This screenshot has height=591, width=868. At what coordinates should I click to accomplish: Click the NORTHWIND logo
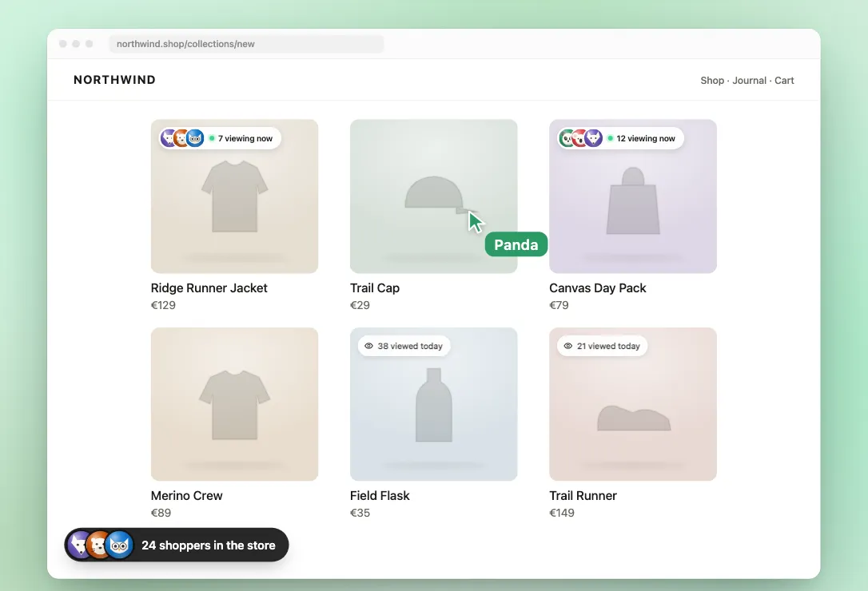pyautogui.click(x=114, y=80)
